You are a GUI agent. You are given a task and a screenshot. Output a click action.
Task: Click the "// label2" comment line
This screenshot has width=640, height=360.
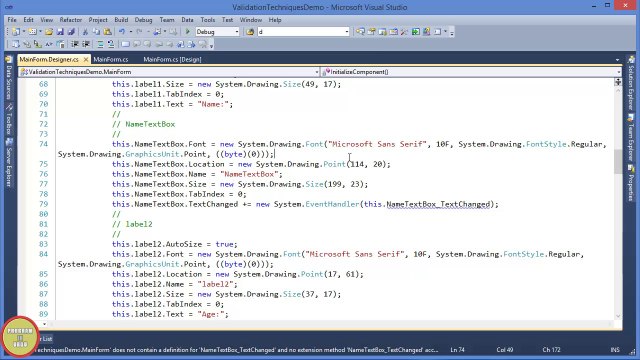132,224
